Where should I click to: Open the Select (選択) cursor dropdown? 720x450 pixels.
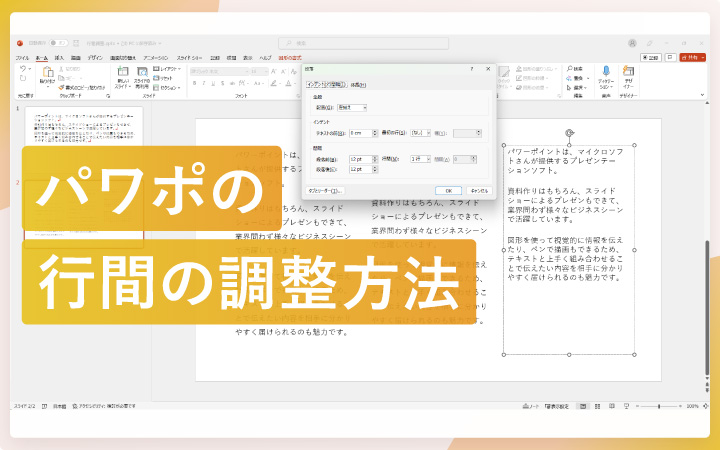point(576,88)
